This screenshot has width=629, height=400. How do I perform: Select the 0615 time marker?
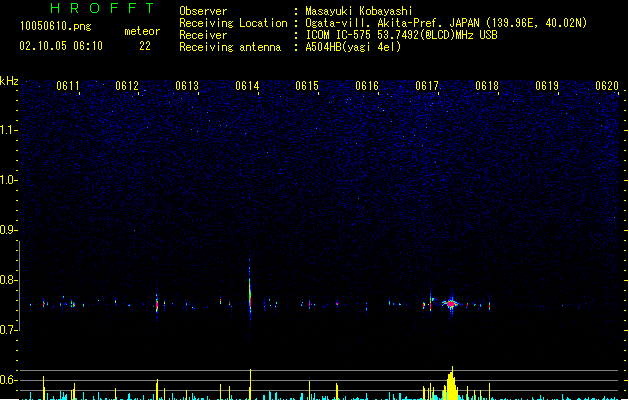307,86
